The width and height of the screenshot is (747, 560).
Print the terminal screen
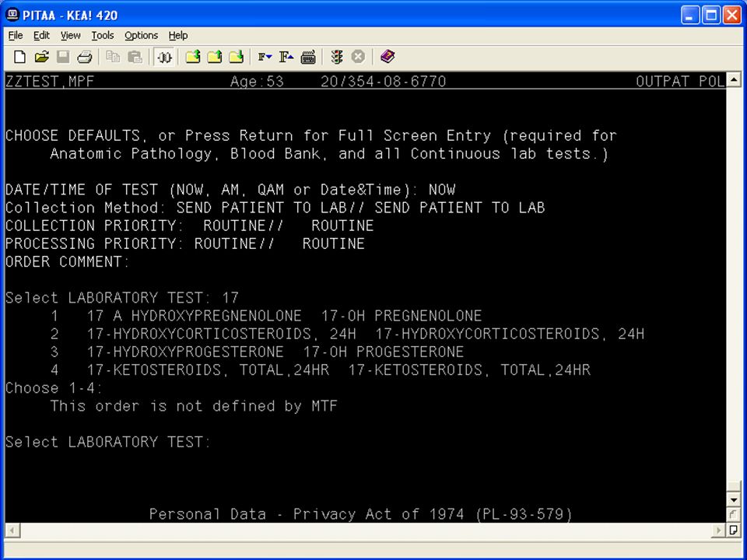point(85,57)
